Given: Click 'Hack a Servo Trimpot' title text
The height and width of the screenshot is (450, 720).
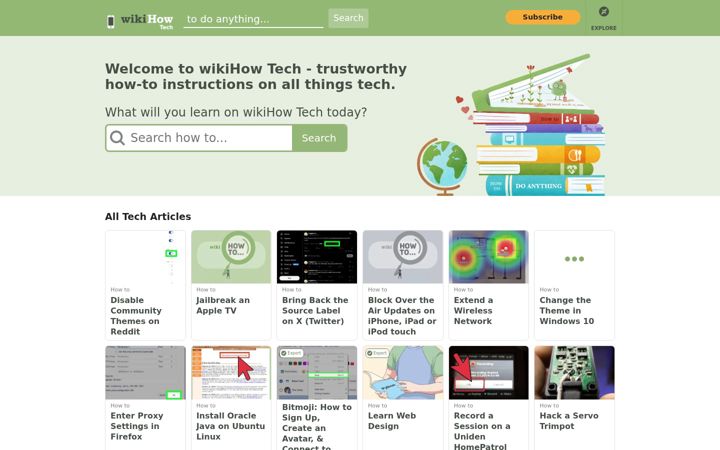Looking at the screenshot, I should 569,421.
